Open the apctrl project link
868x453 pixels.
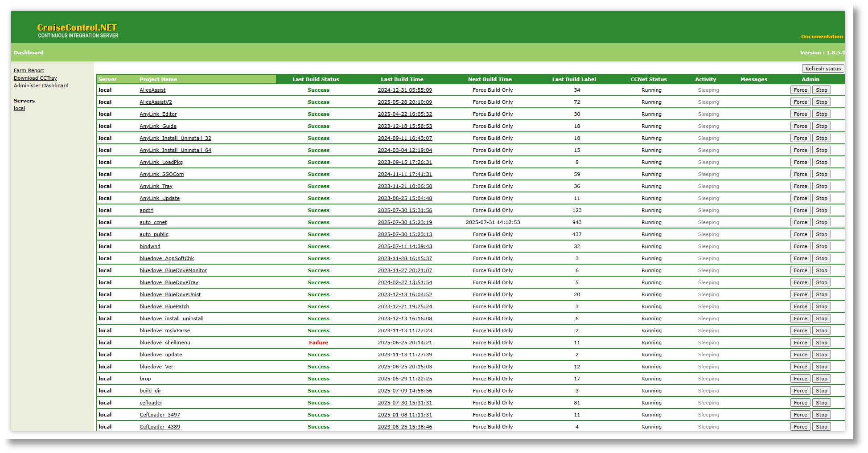pyautogui.click(x=147, y=210)
